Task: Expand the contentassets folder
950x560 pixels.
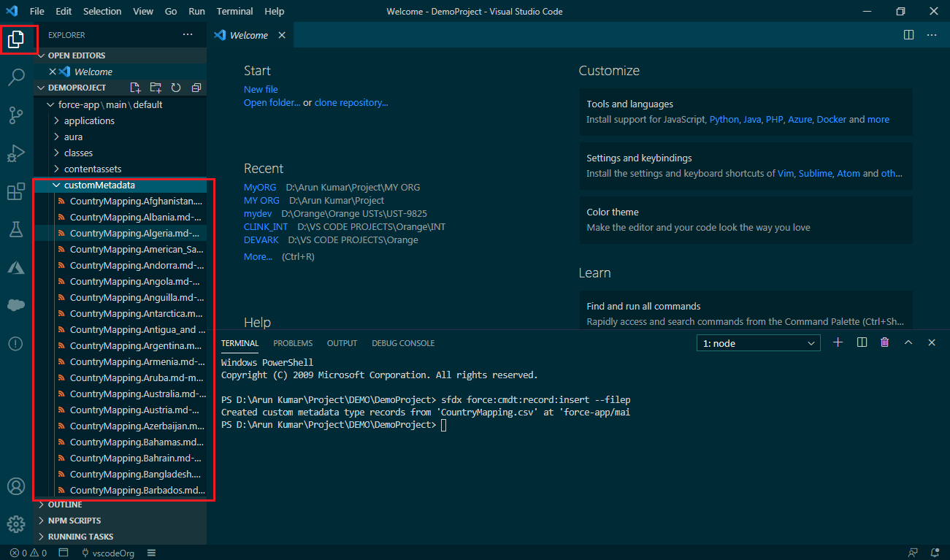Action: (x=93, y=169)
